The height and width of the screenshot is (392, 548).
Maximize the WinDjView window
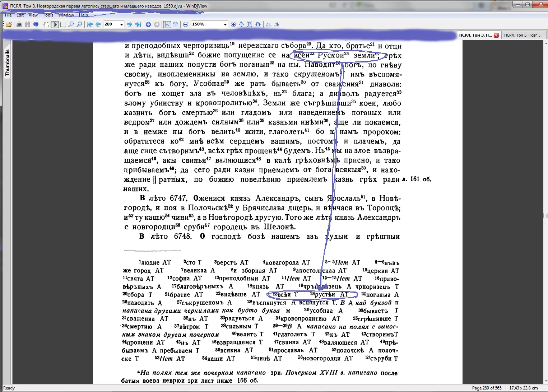[x=528, y=4]
